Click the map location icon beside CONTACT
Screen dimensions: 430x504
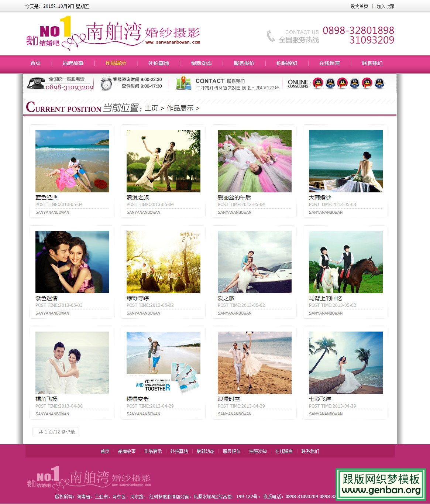[183, 83]
